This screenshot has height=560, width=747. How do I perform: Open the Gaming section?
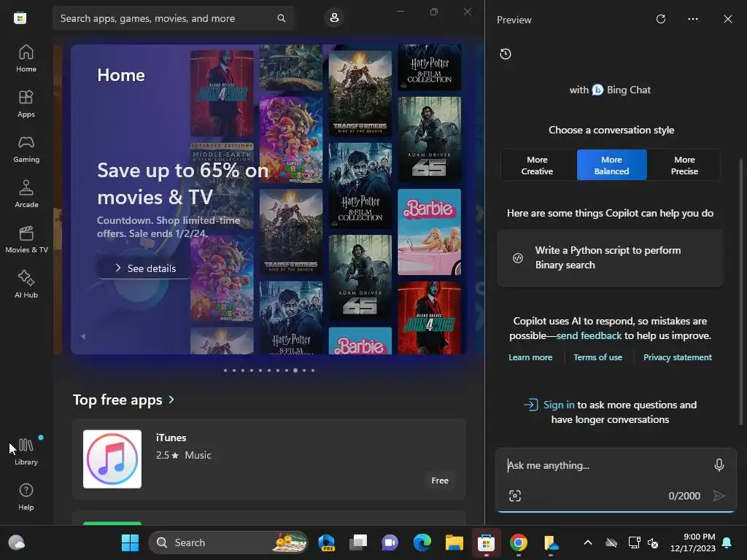point(26,149)
